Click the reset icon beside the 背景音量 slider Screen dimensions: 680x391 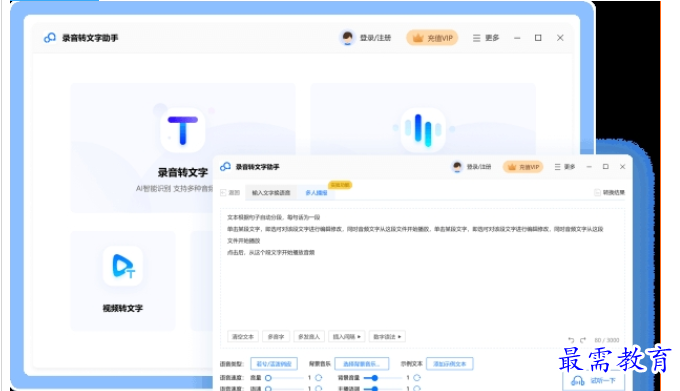(417, 378)
